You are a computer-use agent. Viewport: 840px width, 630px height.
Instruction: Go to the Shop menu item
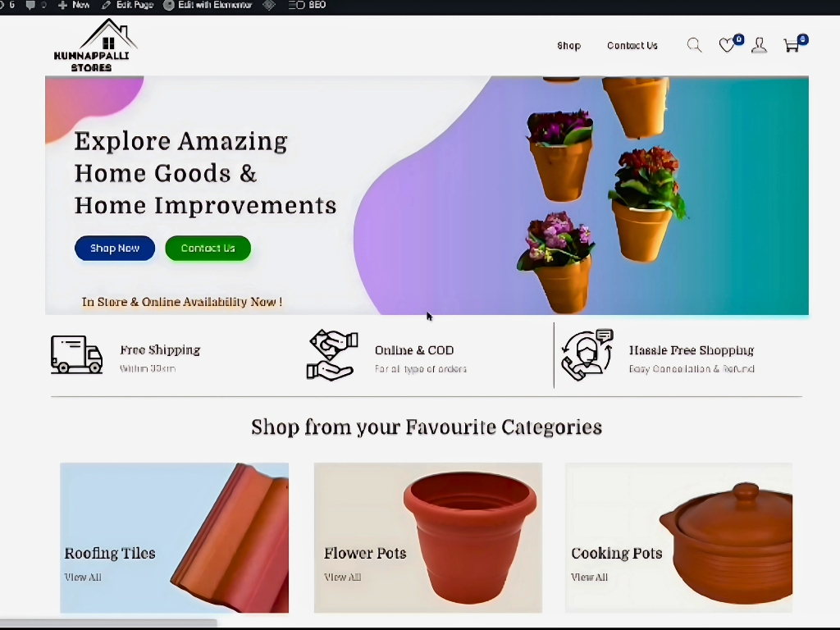[568, 46]
